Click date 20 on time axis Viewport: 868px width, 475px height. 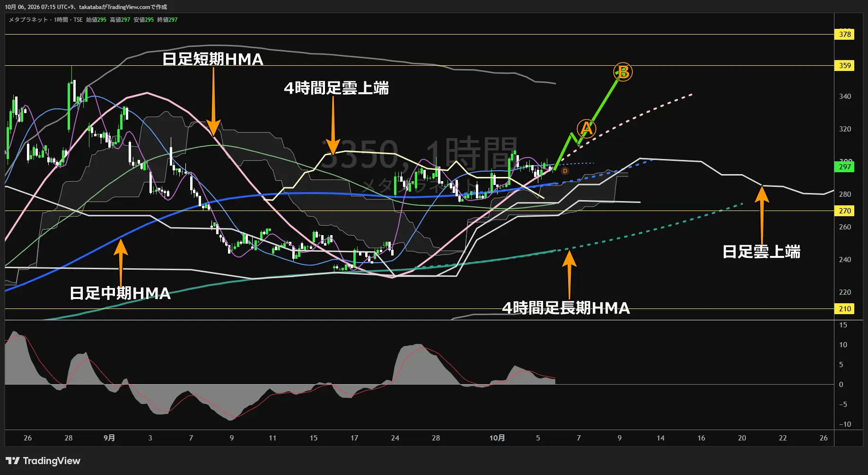742,438
